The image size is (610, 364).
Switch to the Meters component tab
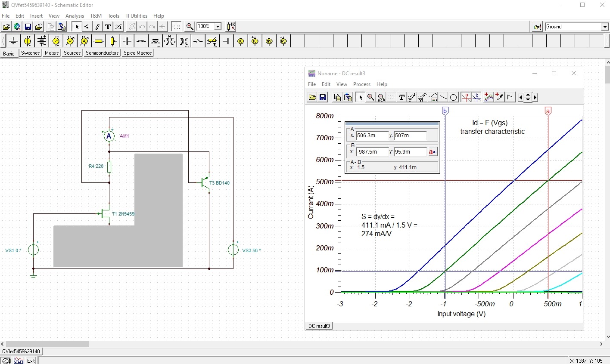click(52, 53)
